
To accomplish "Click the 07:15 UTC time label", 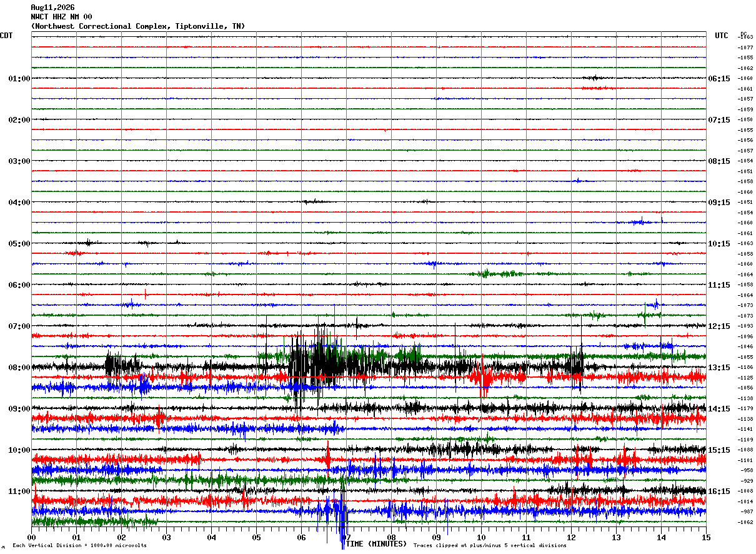I will tap(719, 120).
